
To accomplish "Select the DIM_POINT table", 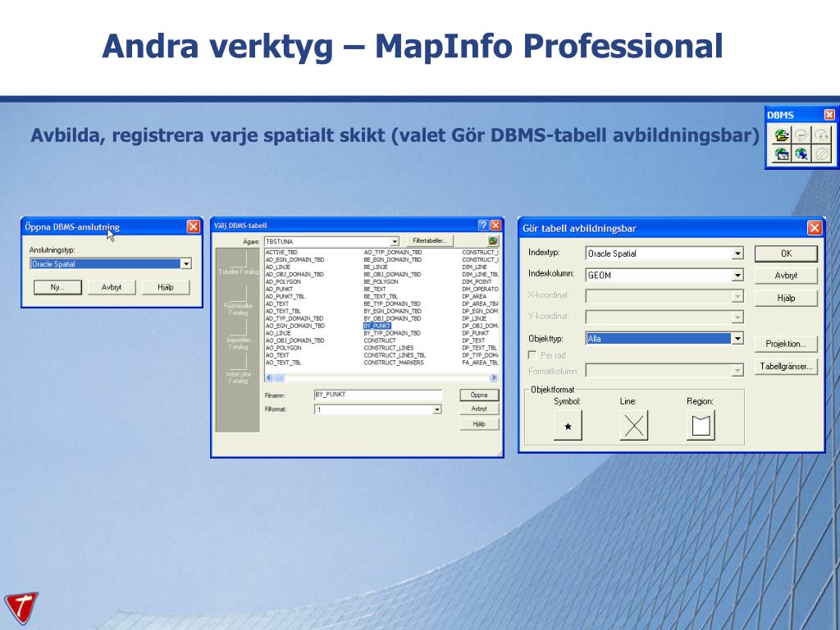I will point(477,282).
